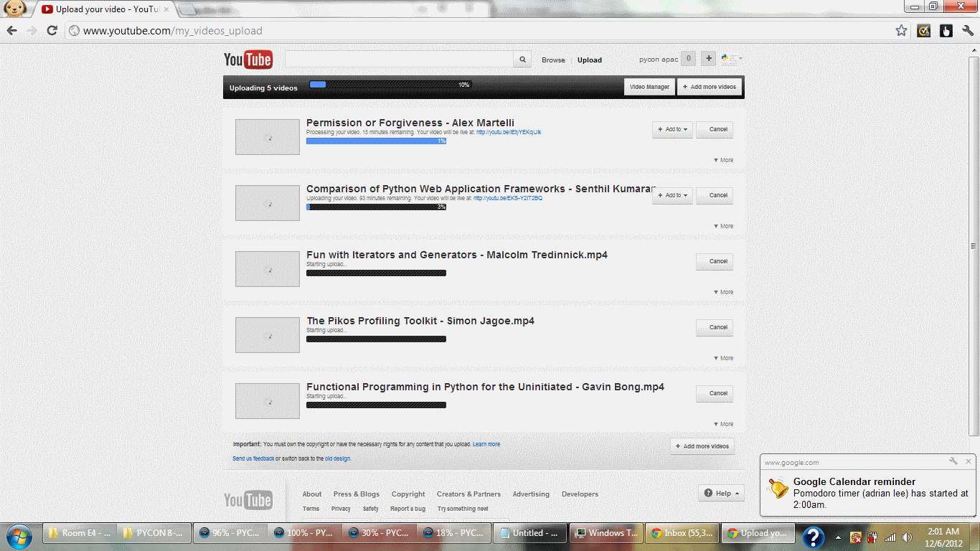The image size is (980, 551).
Task: Bookmark this page with the star icon
Action: click(902, 31)
